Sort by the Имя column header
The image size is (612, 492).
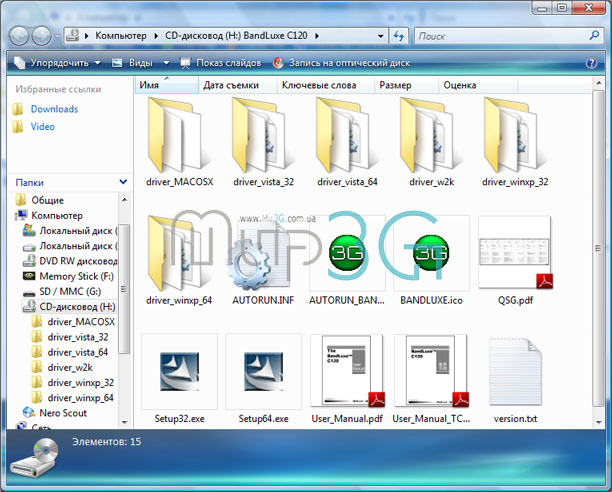tap(167, 85)
